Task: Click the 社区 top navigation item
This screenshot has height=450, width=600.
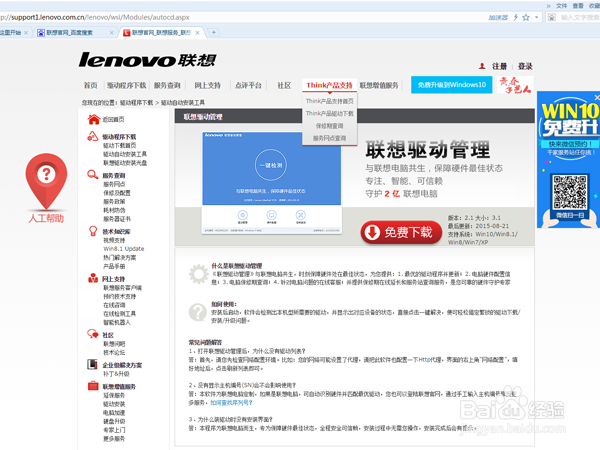Action: pyautogui.click(x=284, y=85)
